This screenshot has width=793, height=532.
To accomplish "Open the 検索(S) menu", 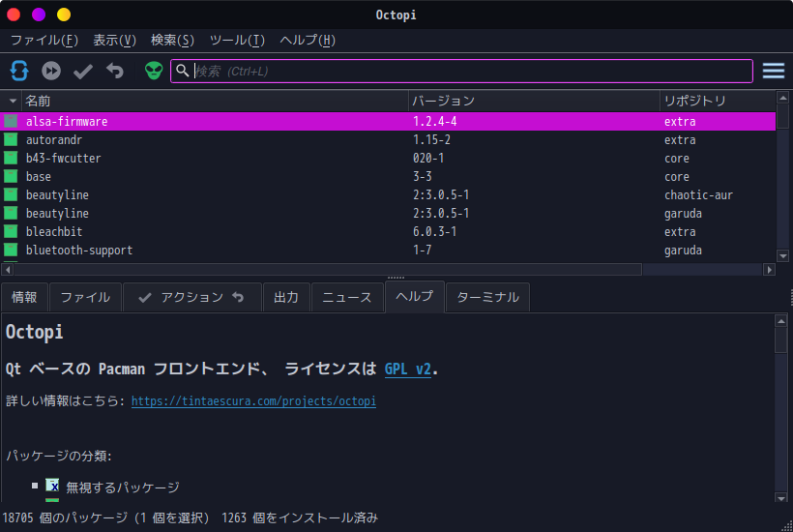I will (x=172, y=41).
